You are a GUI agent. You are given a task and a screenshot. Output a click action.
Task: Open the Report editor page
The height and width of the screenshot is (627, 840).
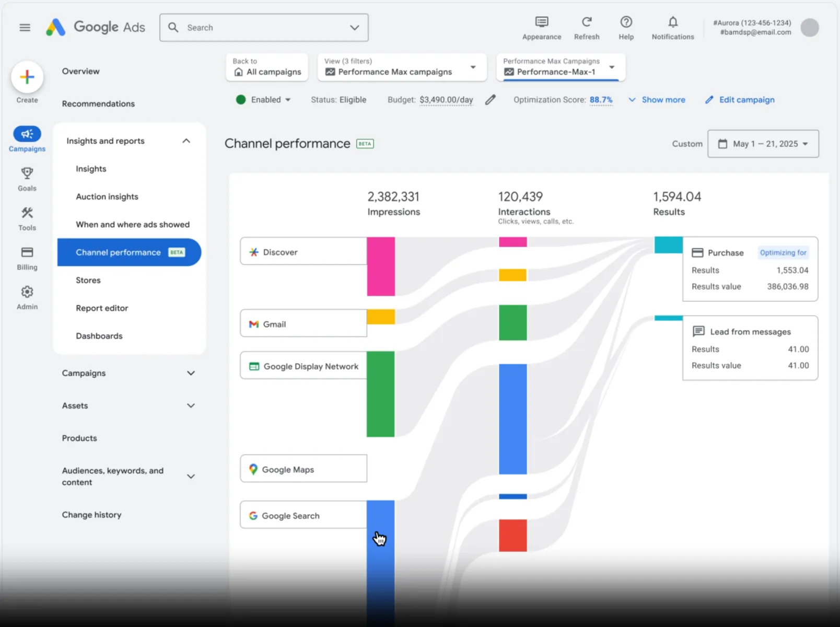102,308
